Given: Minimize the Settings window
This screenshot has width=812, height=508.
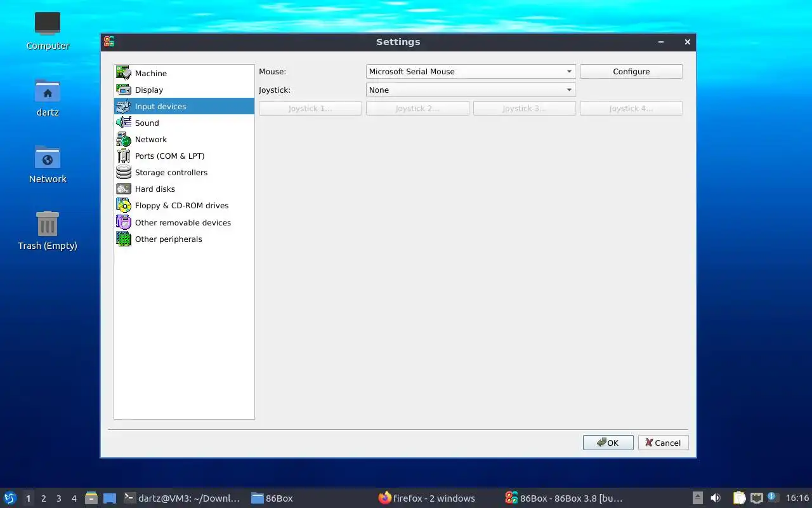Looking at the screenshot, I should point(661,42).
